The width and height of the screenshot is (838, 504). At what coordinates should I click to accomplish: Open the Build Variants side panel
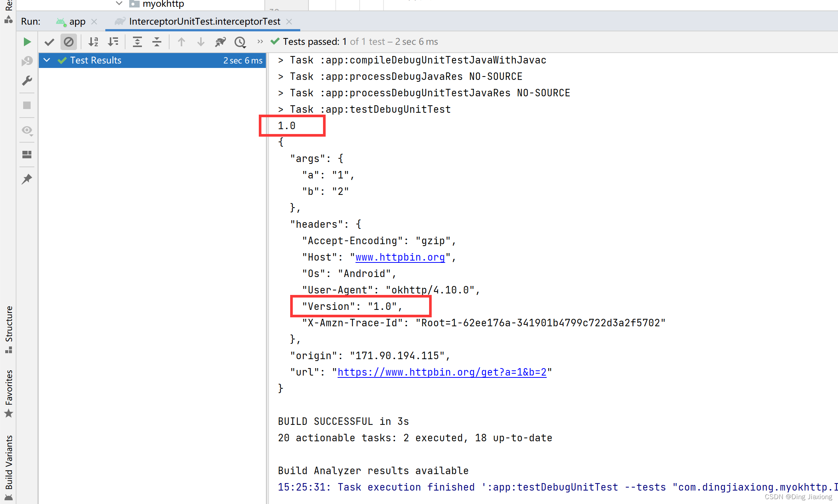pyautogui.click(x=9, y=467)
